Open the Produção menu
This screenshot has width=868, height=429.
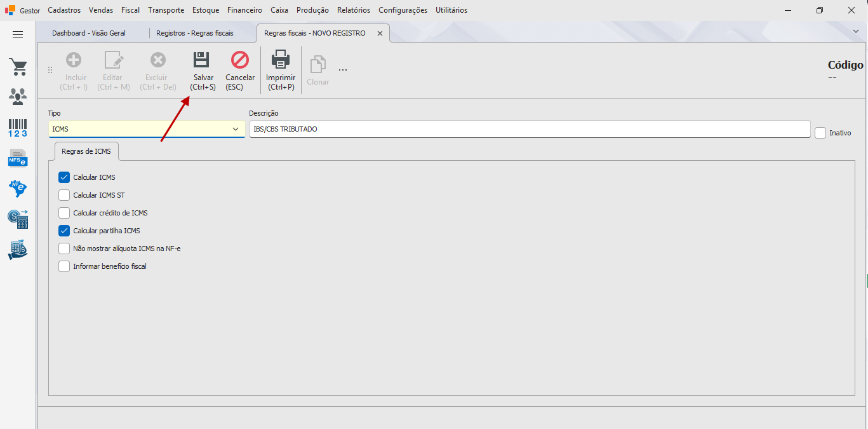312,10
